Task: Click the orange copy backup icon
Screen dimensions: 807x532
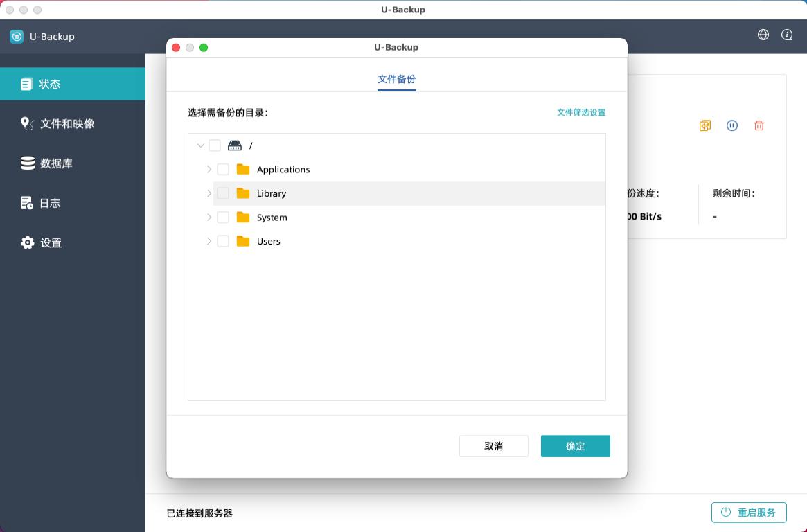Action: point(705,125)
